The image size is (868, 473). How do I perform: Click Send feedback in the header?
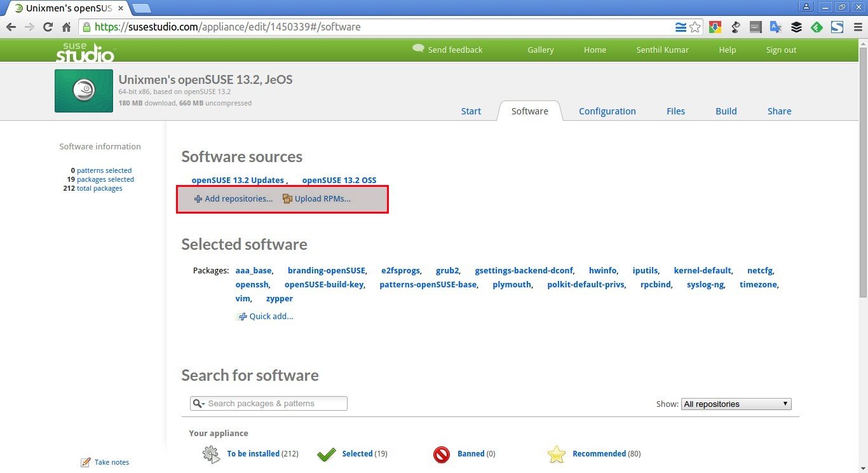click(x=447, y=50)
